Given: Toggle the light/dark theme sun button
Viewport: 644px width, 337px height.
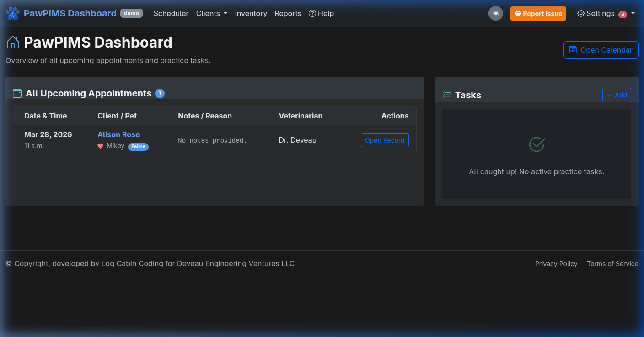Looking at the screenshot, I should pos(496,13).
